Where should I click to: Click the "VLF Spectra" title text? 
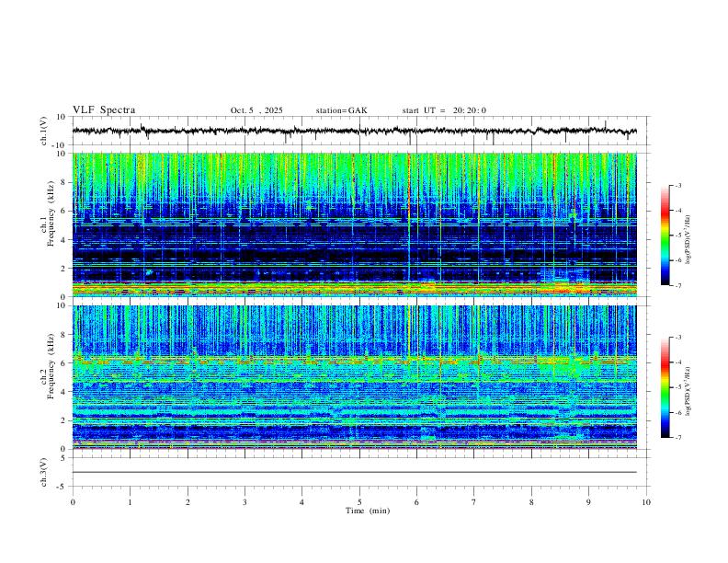104,110
